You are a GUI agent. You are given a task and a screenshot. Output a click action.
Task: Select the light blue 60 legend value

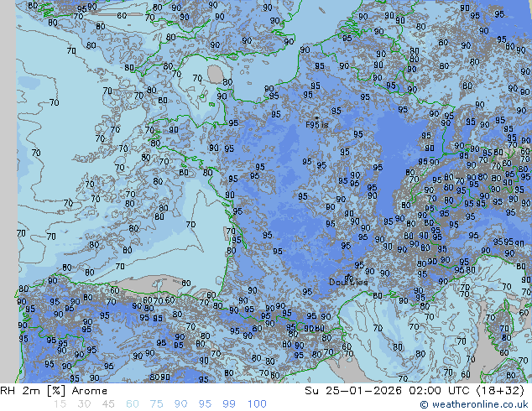pos(133,404)
